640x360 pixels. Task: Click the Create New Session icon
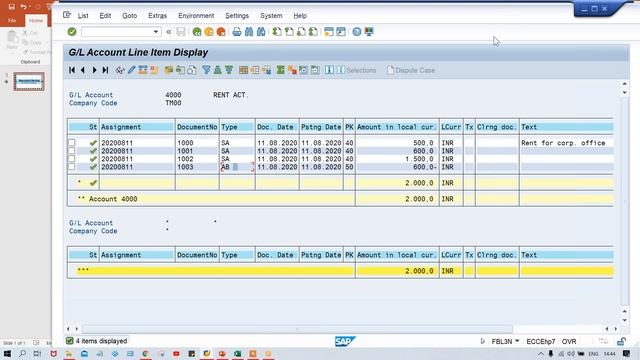coord(329,31)
